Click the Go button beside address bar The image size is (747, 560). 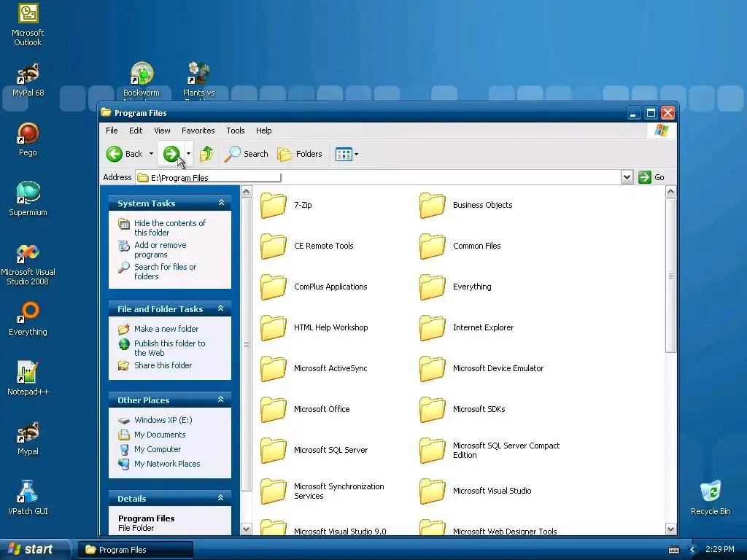pos(651,177)
